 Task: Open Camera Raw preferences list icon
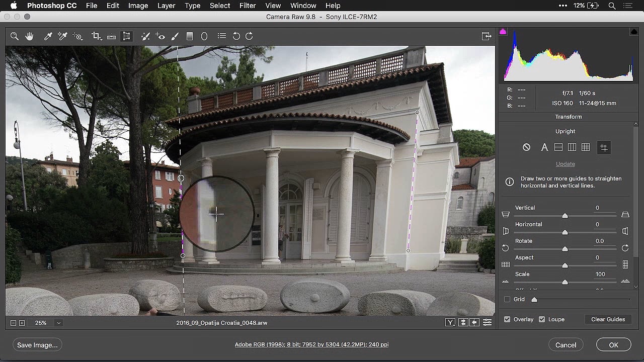[x=221, y=36]
